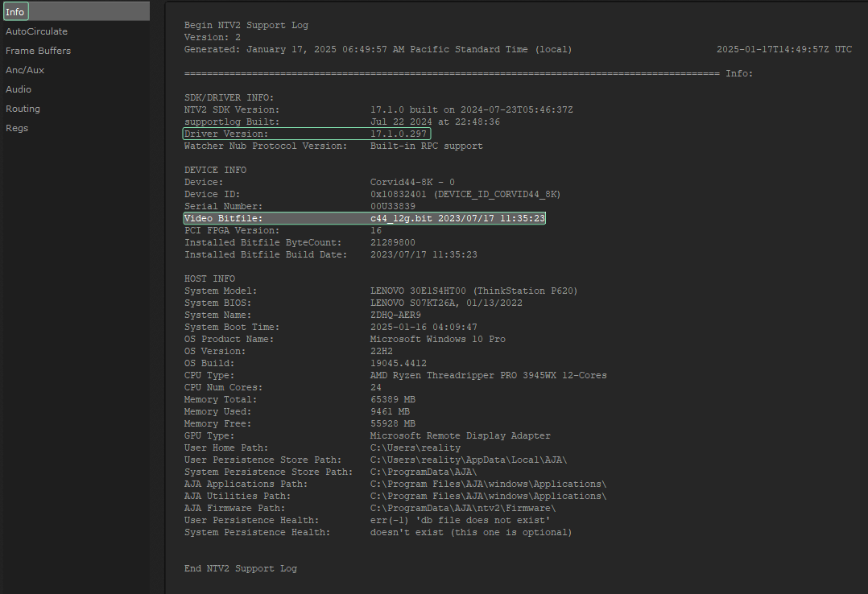868x594 pixels.
Task: Click the highlighted Video Bitfile row
Action: pyautogui.click(x=364, y=218)
